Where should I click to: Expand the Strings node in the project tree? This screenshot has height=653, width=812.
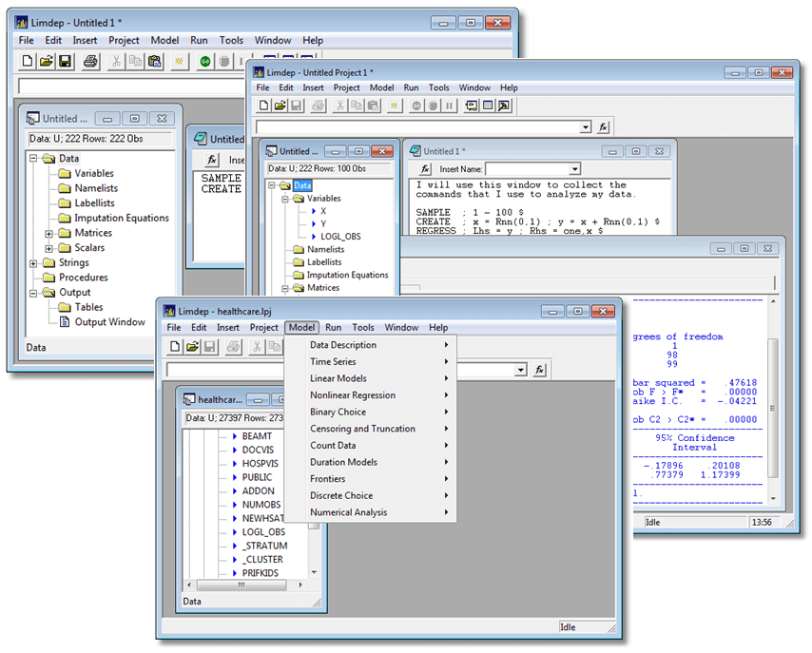click(35, 263)
